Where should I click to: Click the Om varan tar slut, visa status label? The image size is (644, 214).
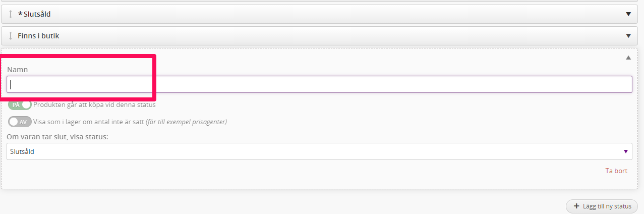click(x=57, y=137)
